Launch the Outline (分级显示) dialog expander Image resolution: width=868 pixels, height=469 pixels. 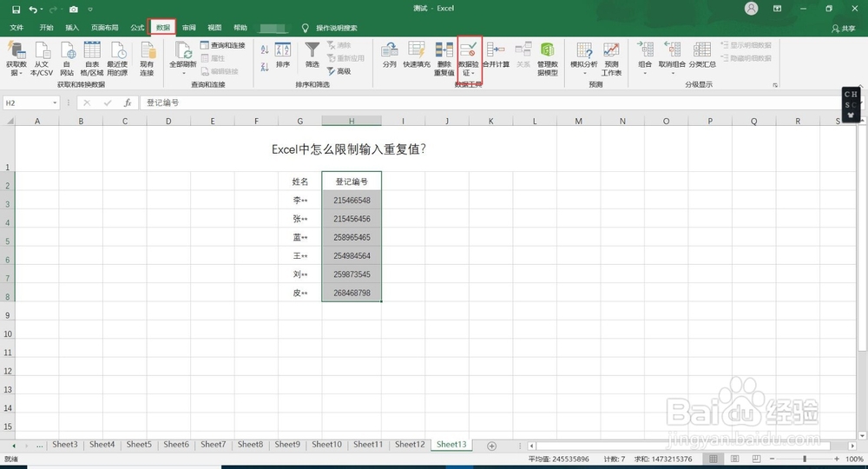[x=775, y=85]
